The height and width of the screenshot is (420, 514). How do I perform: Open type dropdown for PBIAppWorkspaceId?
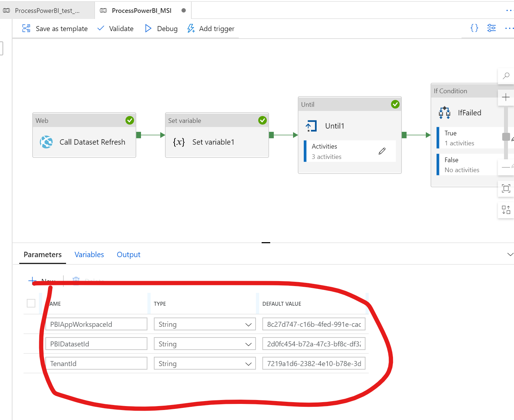pyautogui.click(x=205, y=324)
